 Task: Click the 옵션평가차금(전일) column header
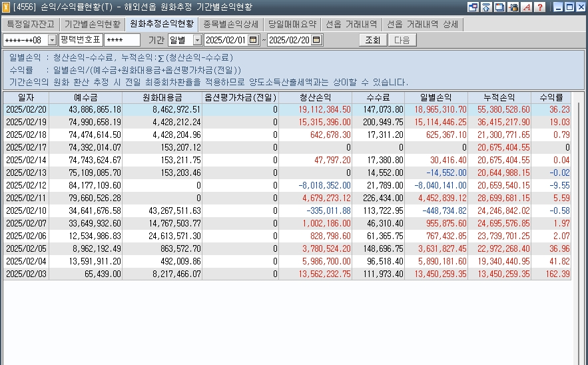tap(240, 97)
